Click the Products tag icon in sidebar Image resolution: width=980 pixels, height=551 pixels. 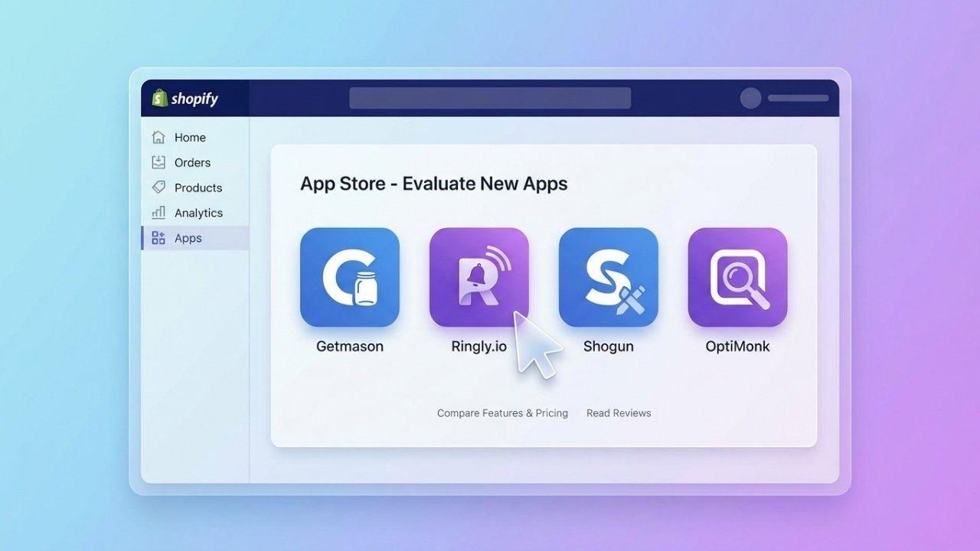(158, 187)
